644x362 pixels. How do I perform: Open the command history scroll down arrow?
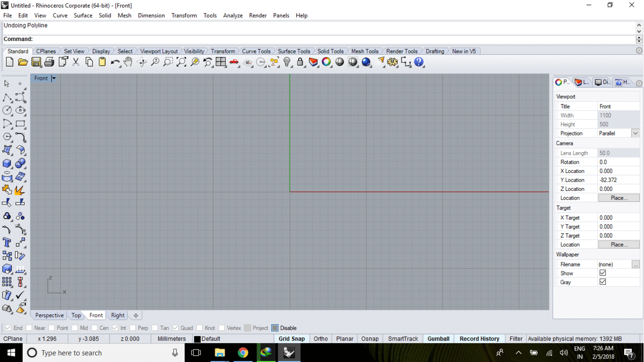pyautogui.click(x=639, y=31)
